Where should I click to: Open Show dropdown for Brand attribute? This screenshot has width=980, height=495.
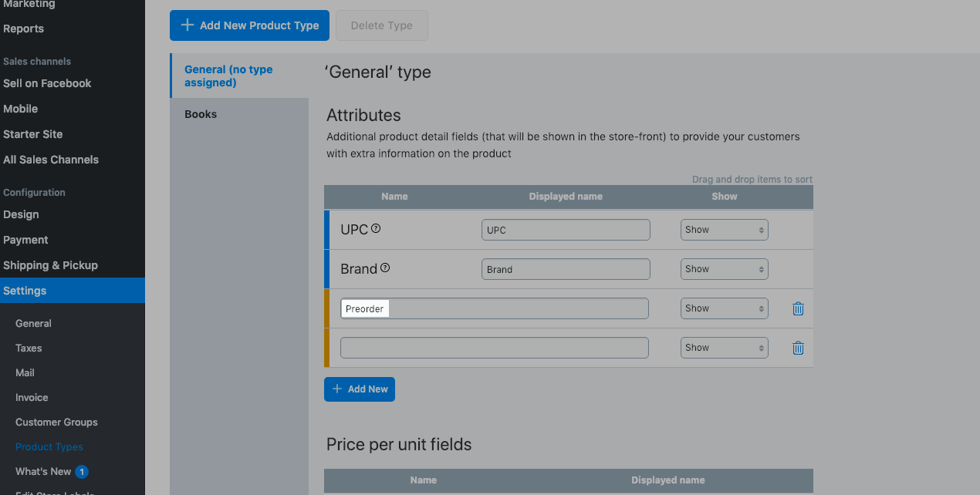pyautogui.click(x=724, y=269)
